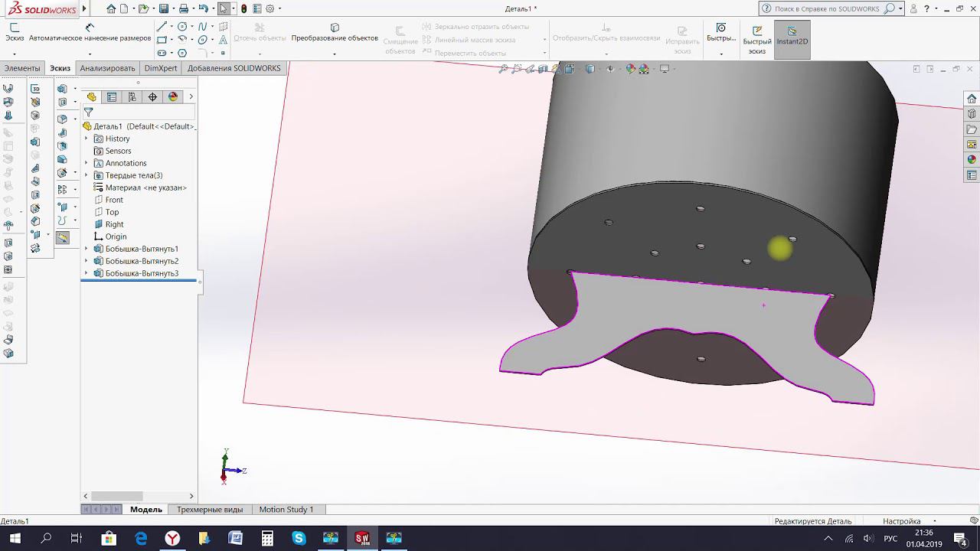Click the Home icon in top toolbar

112,9
